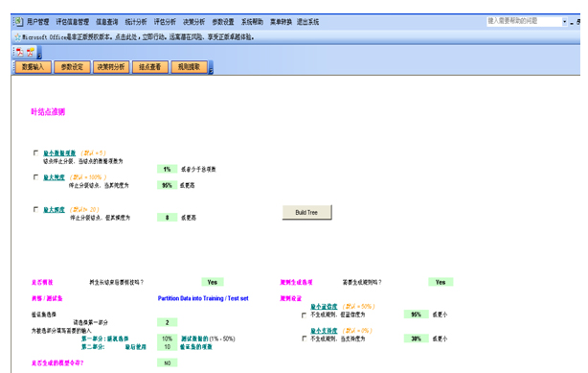Select the cell showing 10 for validation rows
Screen dimensions: 588x373
pos(167,347)
